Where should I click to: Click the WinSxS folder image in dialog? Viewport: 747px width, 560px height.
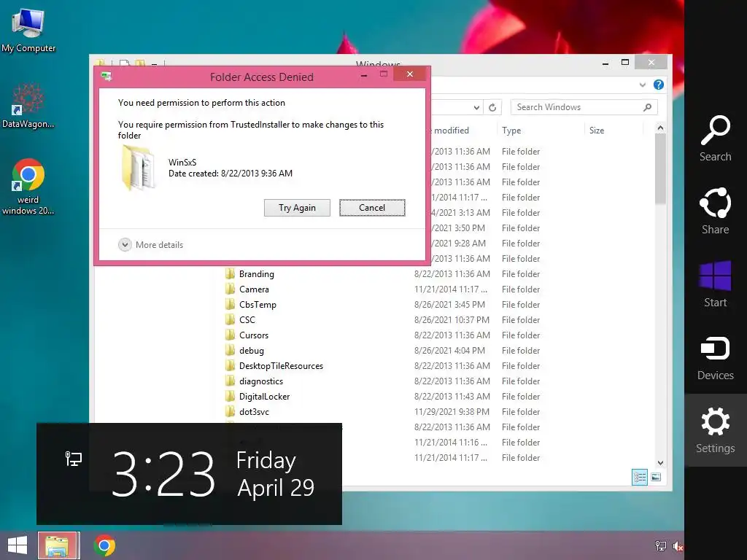(x=138, y=167)
